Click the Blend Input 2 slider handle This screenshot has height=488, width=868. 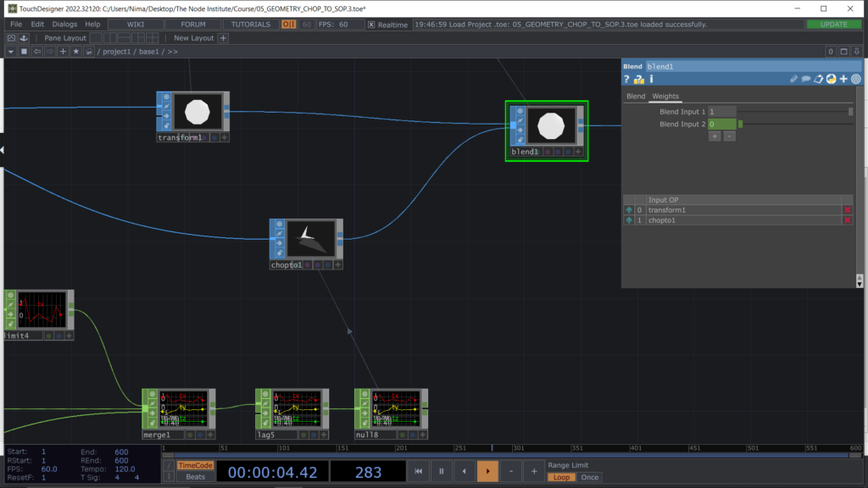click(741, 125)
